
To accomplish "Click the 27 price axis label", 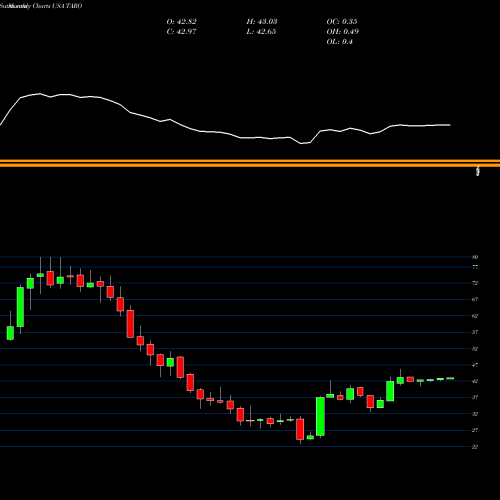I will (475, 430).
